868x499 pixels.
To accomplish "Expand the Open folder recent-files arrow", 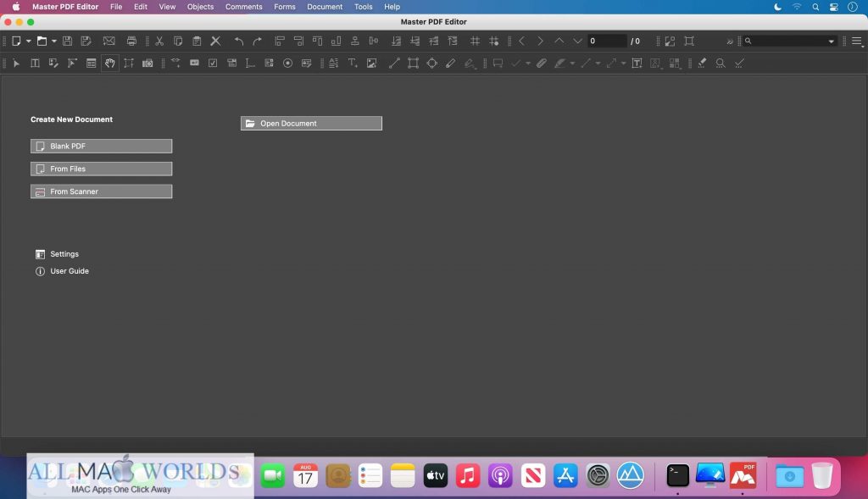I will pyautogui.click(x=53, y=42).
